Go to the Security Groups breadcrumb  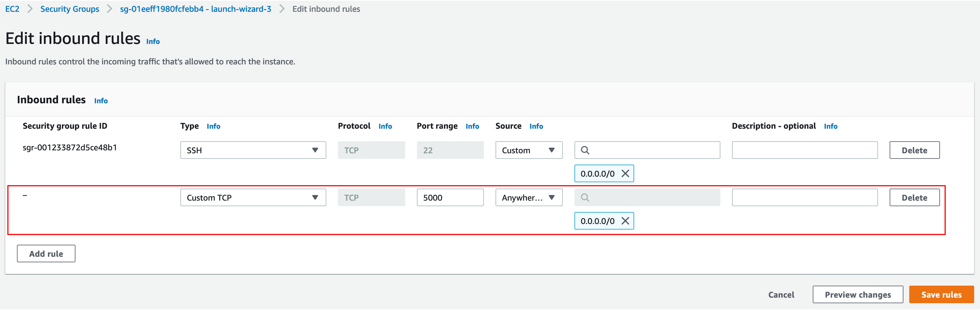70,9
